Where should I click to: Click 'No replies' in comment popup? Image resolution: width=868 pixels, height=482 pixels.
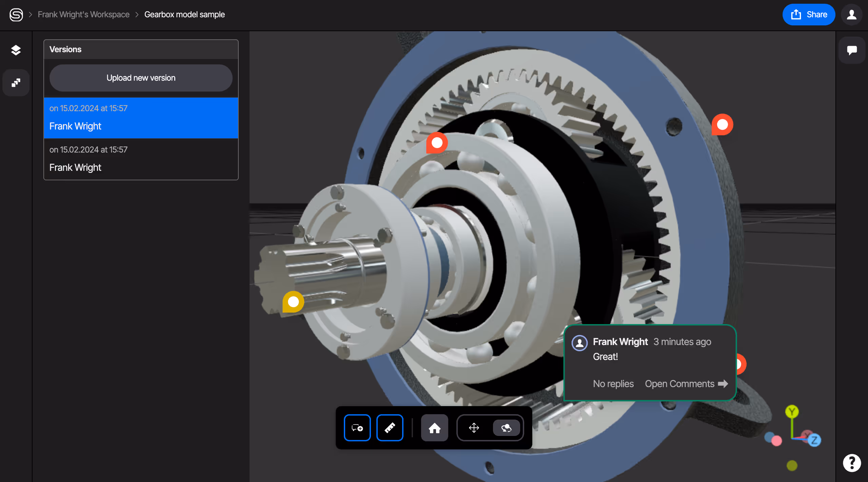tap(613, 384)
